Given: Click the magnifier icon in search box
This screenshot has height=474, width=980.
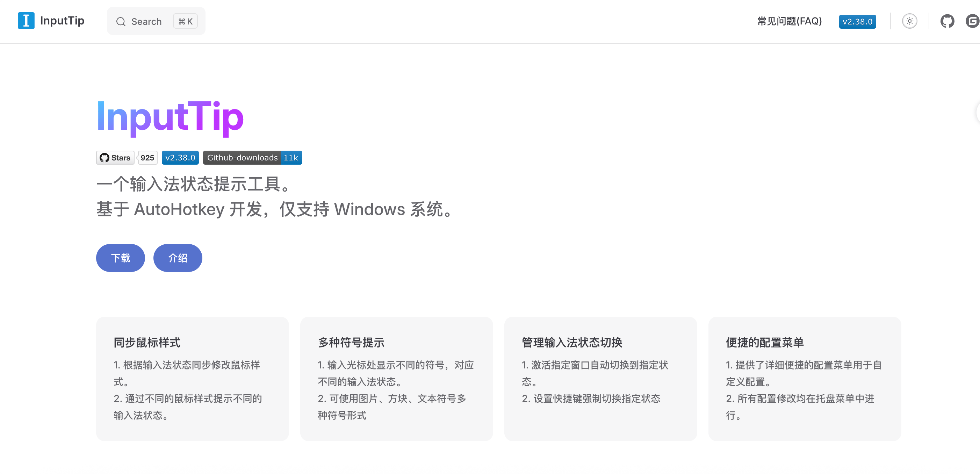Looking at the screenshot, I should point(121,22).
